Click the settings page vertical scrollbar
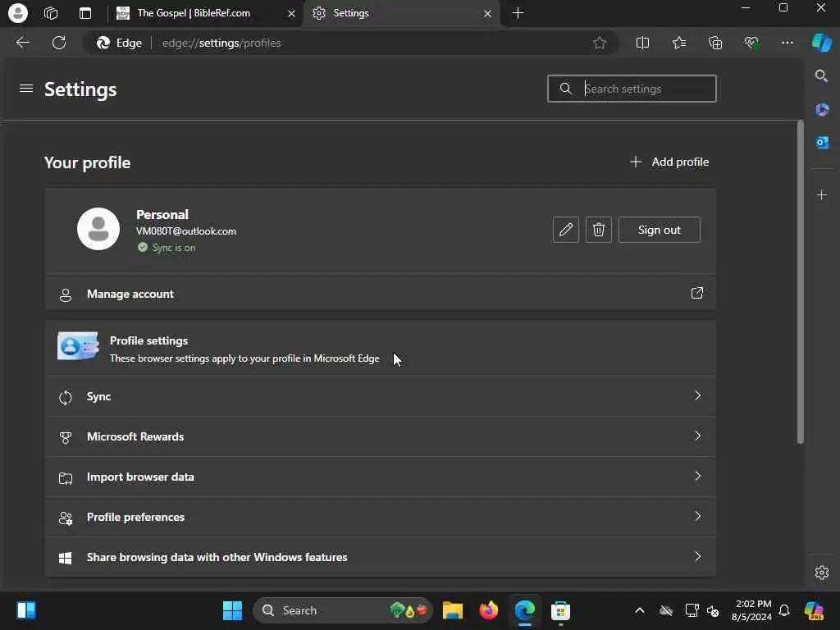 801,283
